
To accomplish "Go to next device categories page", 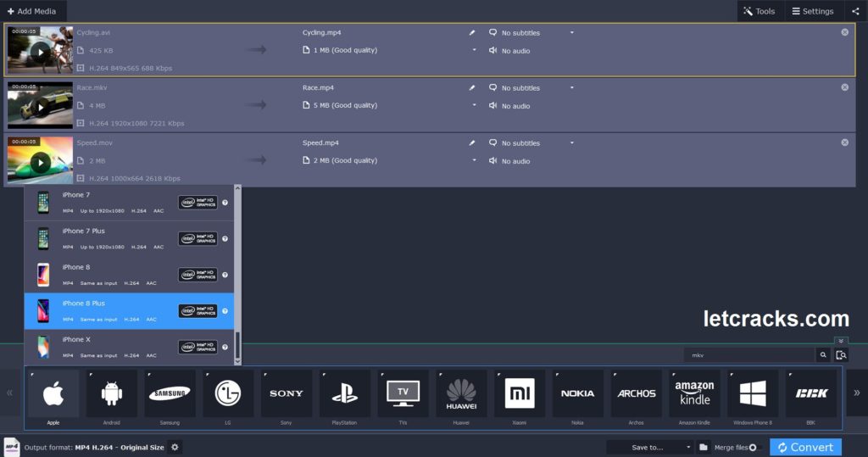I will (856, 393).
